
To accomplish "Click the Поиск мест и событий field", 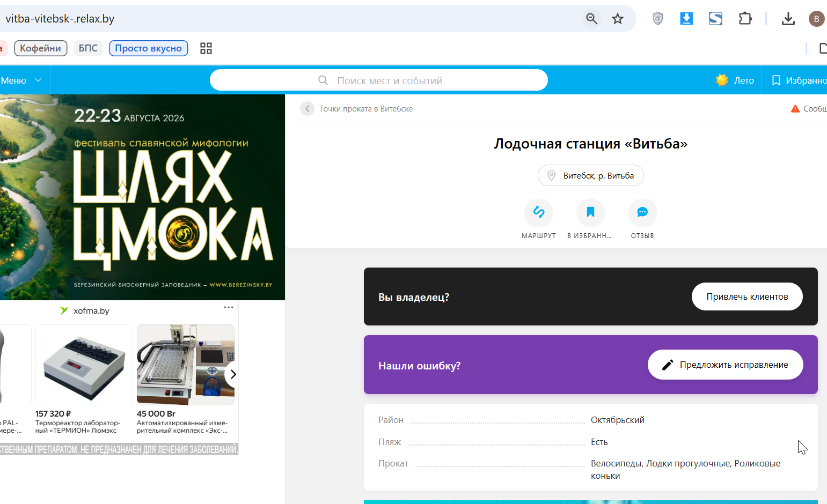I will point(379,80).
